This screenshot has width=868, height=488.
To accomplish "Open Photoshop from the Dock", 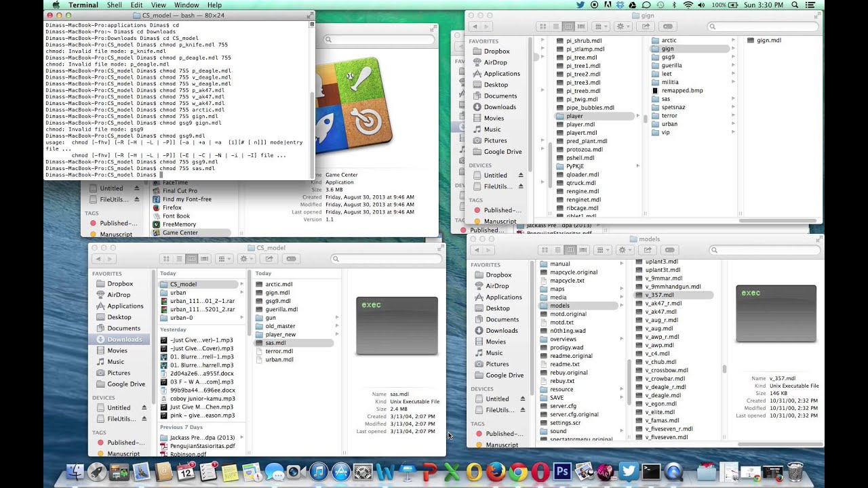I will tap(562, 472).
